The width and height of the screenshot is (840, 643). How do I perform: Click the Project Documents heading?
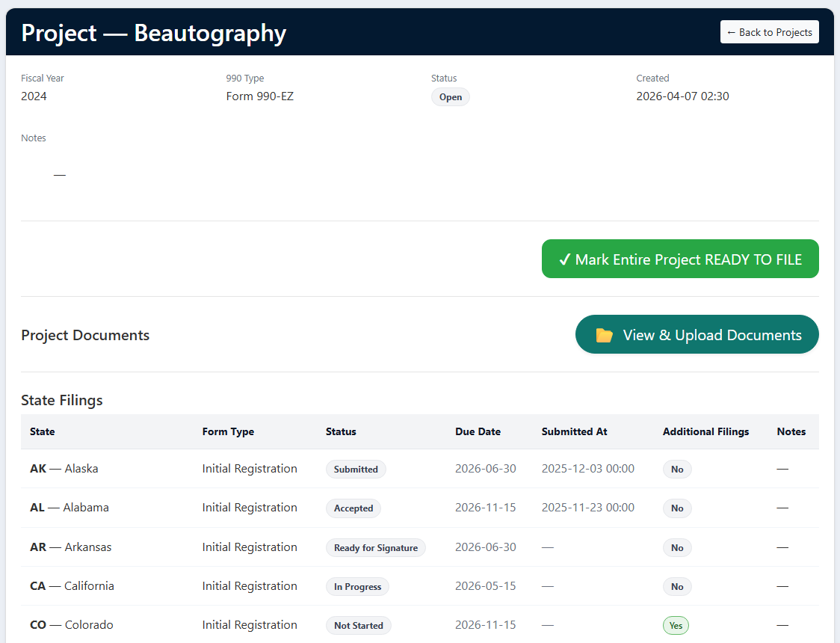pyautogui.click(x=85, y=336)
